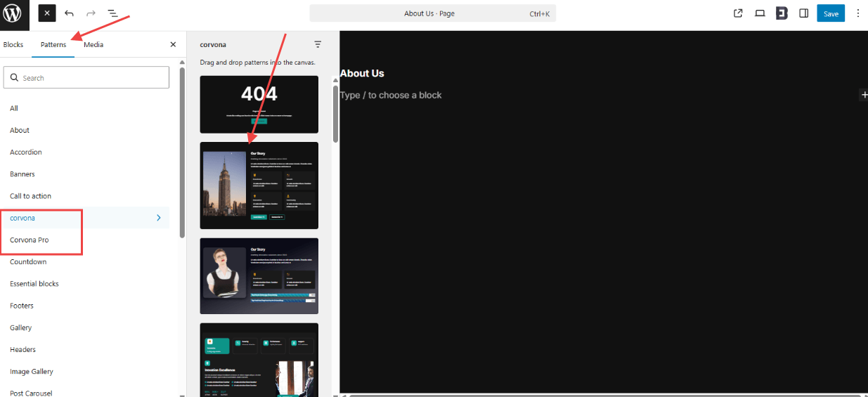Close the inserter panel
The width and height of the screenshot is (868, 397).
173,44
